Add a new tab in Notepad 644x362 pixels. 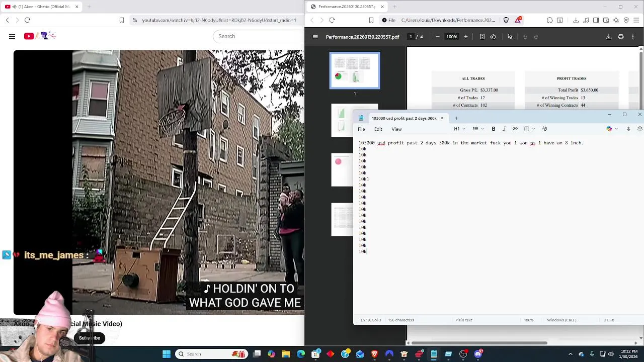(x=456, y=118)
